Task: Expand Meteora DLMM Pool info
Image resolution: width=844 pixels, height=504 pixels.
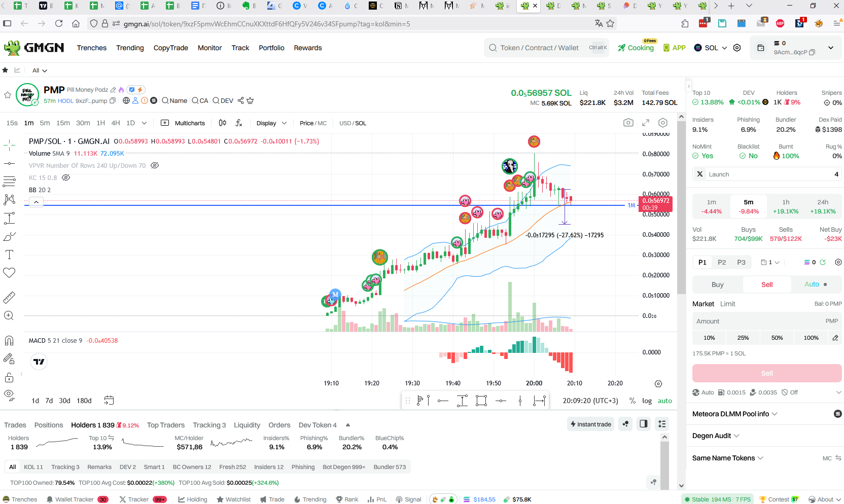Action: coord(735,414)
